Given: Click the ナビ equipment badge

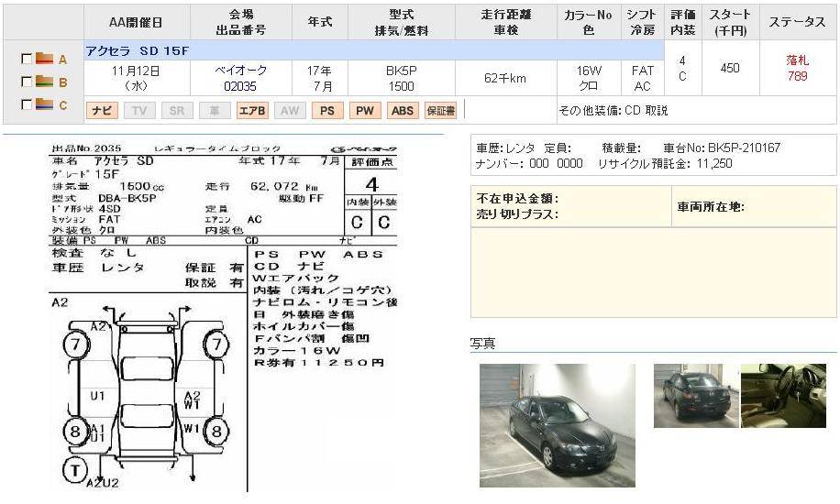Looking at the screenshot, I should [102, 110].
